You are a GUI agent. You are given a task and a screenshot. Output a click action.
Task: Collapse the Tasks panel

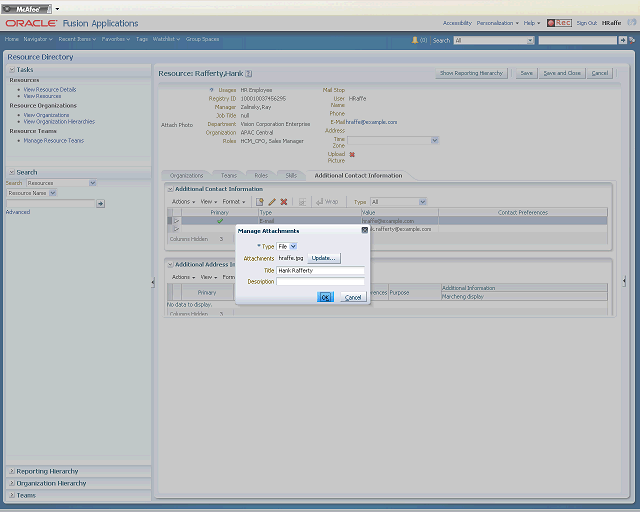[12, 69]
